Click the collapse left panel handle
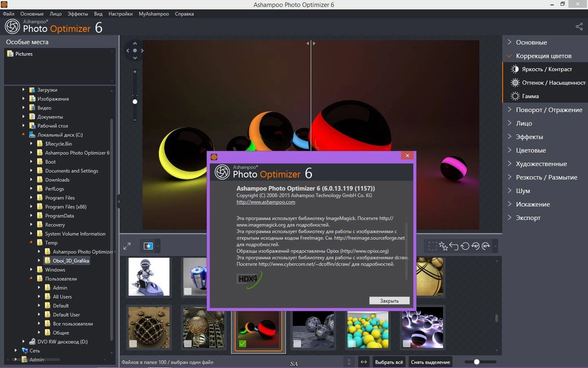This screenshot has height=368, width=588. (118, 202)
